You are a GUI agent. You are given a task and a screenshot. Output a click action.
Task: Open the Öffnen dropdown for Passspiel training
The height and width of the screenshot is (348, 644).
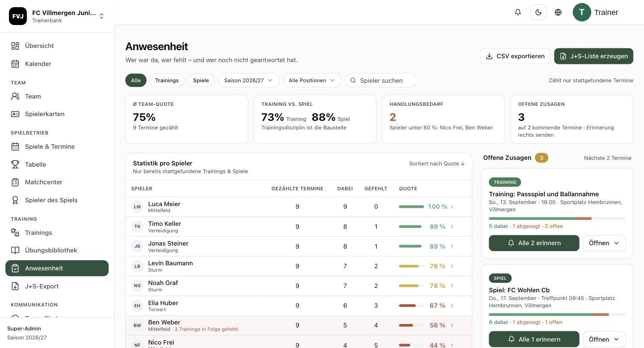(604, 243)
